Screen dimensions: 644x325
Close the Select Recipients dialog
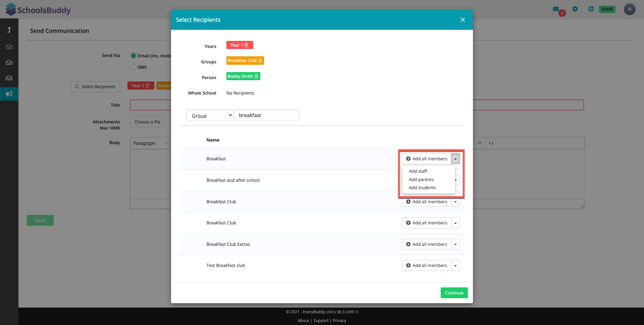coord(463,20)
